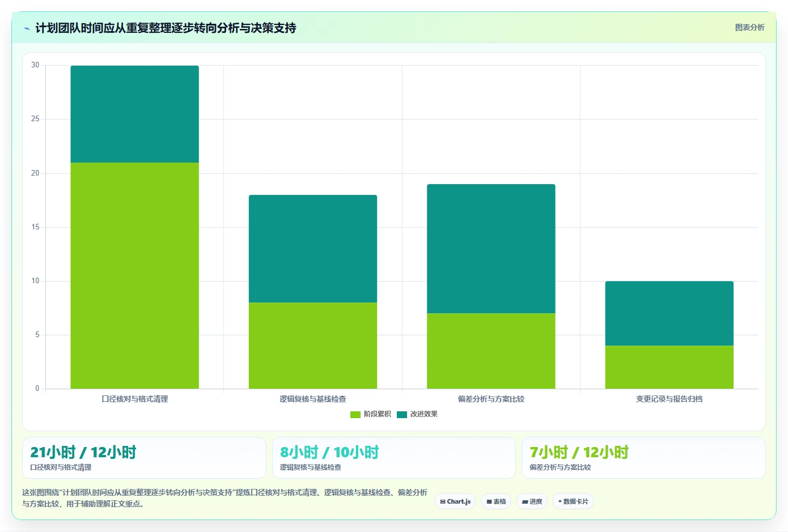
Task: Select the 表格 tag chip
Action: pos(496,501)
